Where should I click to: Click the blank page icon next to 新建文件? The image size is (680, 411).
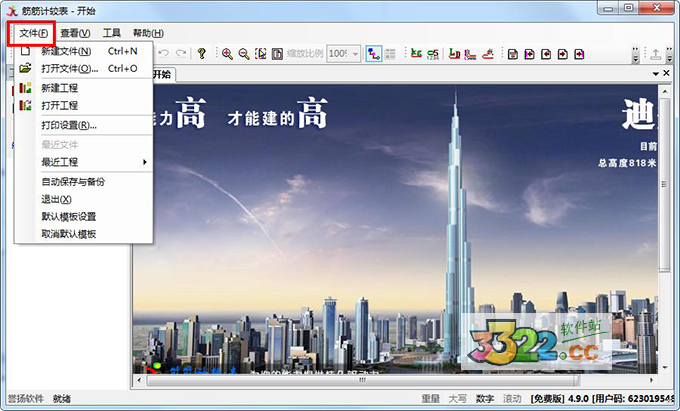click(x=25, y=51)
